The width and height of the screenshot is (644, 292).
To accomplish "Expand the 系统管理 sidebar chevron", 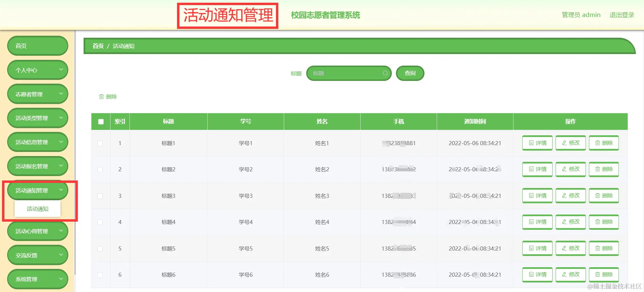I will 61,279.
